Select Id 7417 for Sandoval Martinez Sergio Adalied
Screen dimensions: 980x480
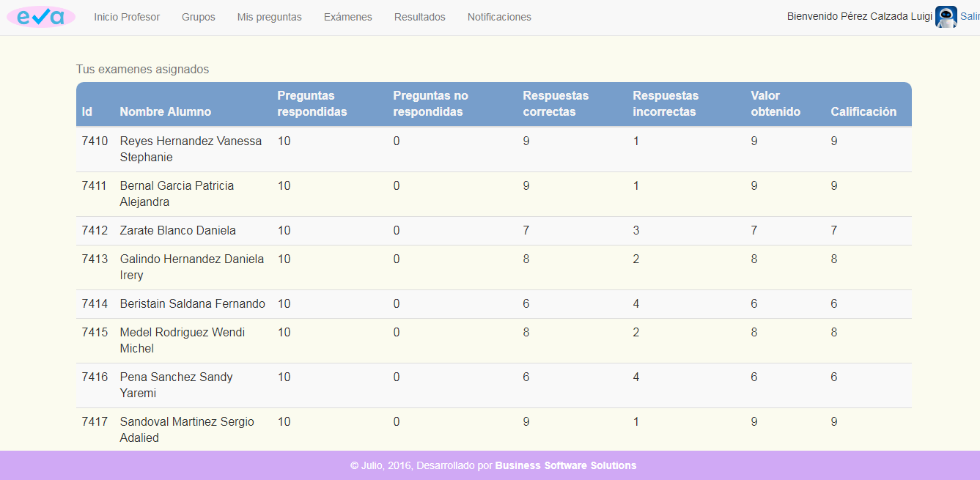pyautogui.click(x=95, y=421)
